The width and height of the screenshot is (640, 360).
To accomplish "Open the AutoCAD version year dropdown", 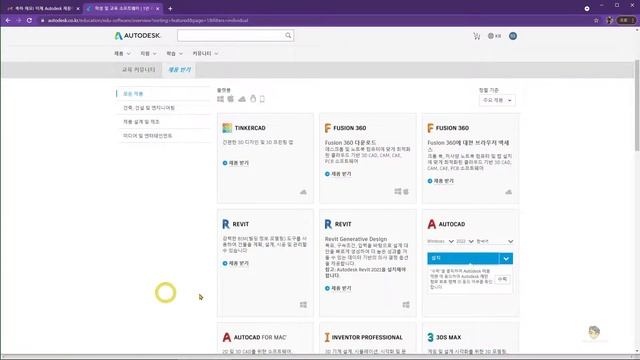I will tap(465, 241).
